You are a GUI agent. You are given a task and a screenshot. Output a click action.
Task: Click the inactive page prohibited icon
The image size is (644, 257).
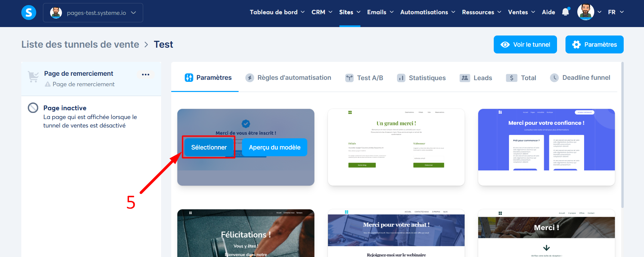tap(33, 108)
